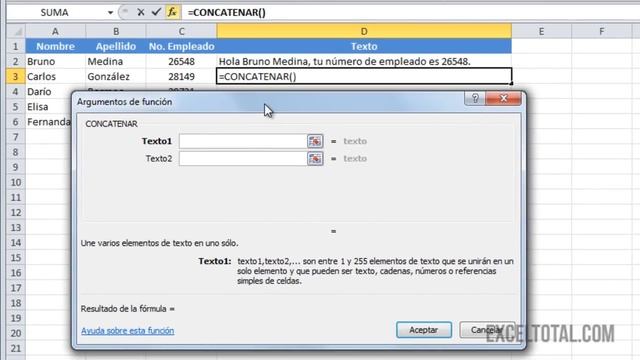The width and height of the screenshot is (640, 360).
Task: Click the Nombre header cell
Action: [x=56, y=46]
